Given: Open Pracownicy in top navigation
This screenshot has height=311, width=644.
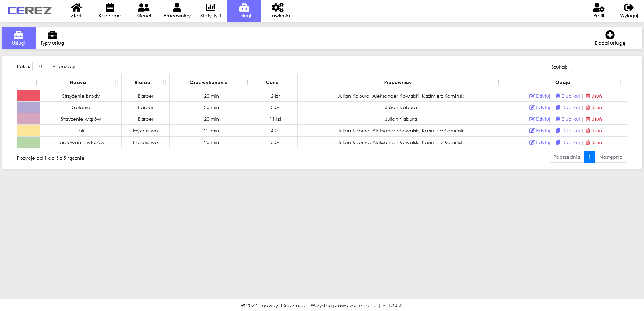Looking at the screenshot, I should (177, 11).
